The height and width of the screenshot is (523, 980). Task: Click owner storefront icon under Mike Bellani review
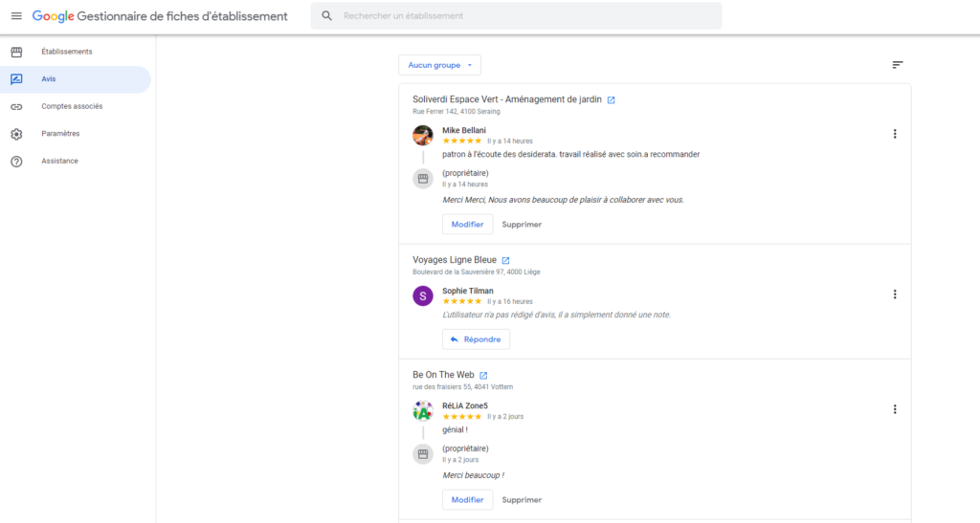pyautogui.click(x=423, y=179)
